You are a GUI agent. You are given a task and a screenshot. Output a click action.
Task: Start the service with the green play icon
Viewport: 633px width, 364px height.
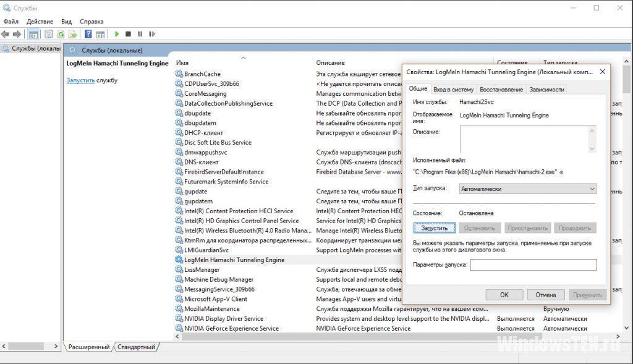(117, 35)
